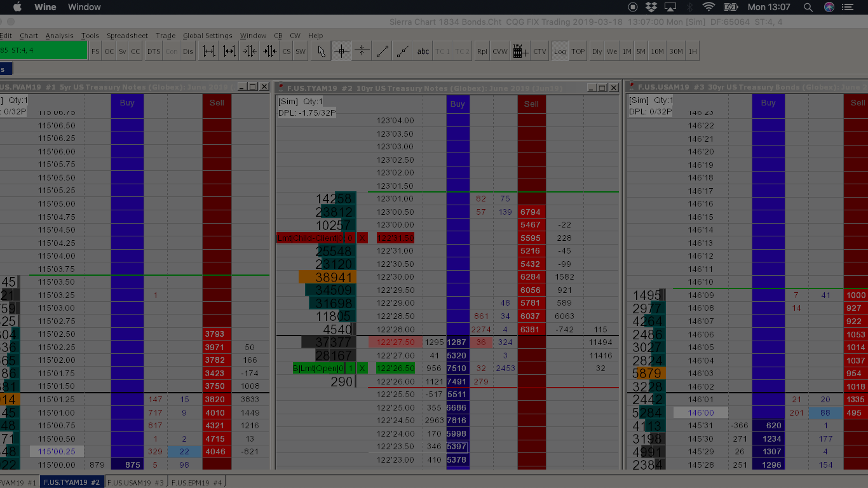This screenshot has width=868, height=488.
Task: Open the Global Settings menu
Action: 208,36
